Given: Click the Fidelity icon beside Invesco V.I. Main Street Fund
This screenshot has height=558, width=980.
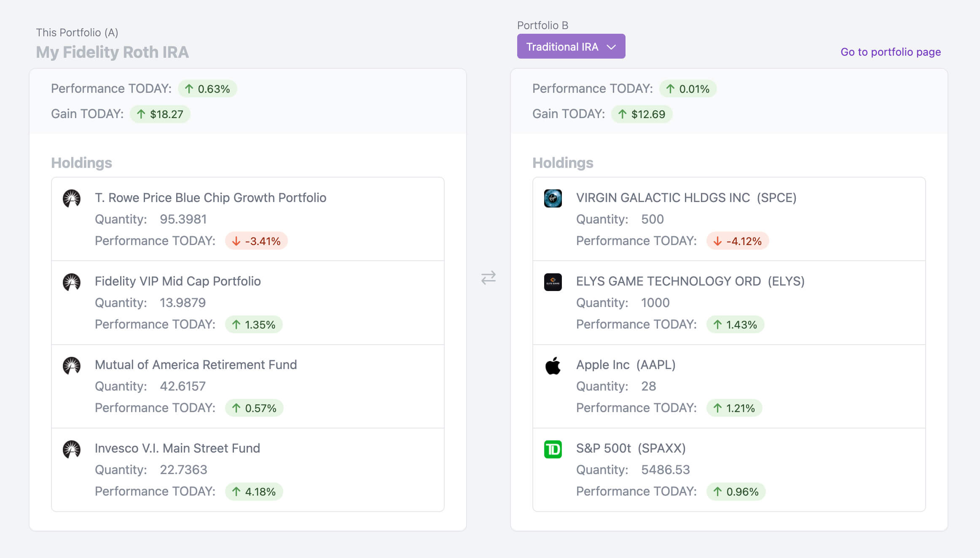Looking at the screenshot, I should point(71,449).
